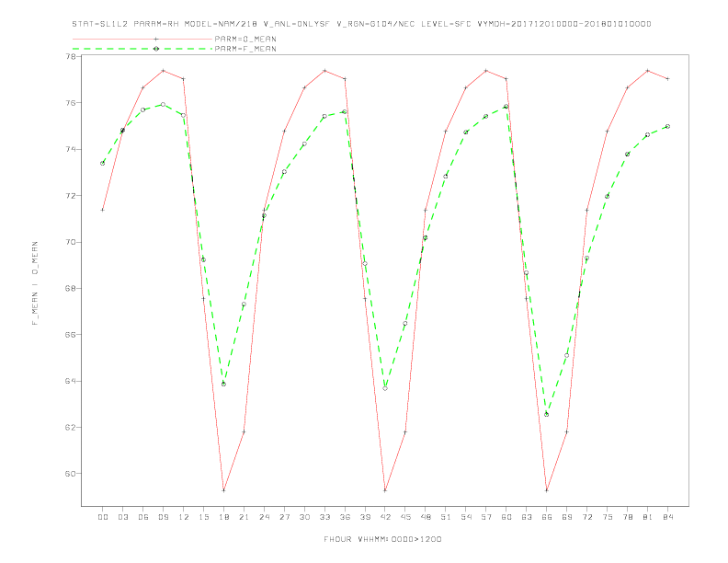
Task: Select the chart title line starting STAT=SL1L2
Action: [361, 24]
